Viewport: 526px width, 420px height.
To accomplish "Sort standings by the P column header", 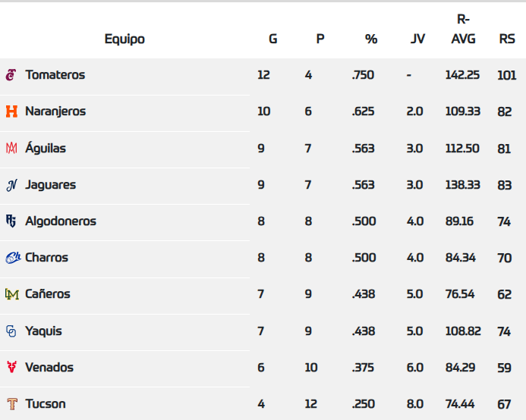I will tap(320, 39).
